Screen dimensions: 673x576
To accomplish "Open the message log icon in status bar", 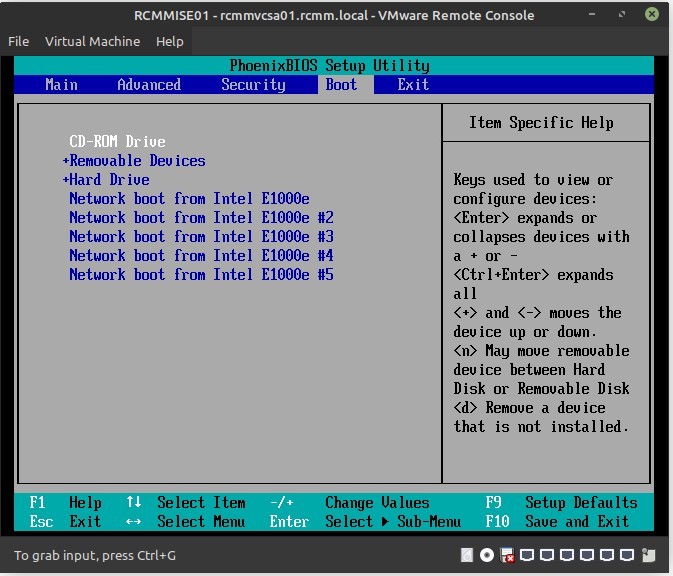I will pos(649,555).
